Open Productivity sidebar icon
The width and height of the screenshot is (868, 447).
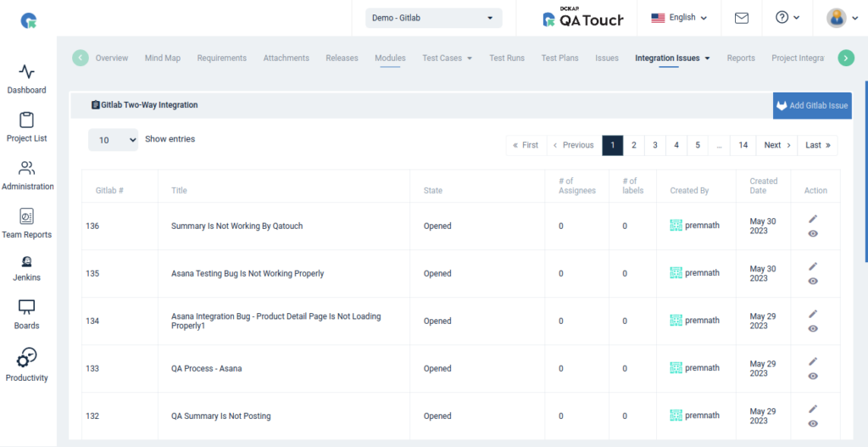[26, 357]
